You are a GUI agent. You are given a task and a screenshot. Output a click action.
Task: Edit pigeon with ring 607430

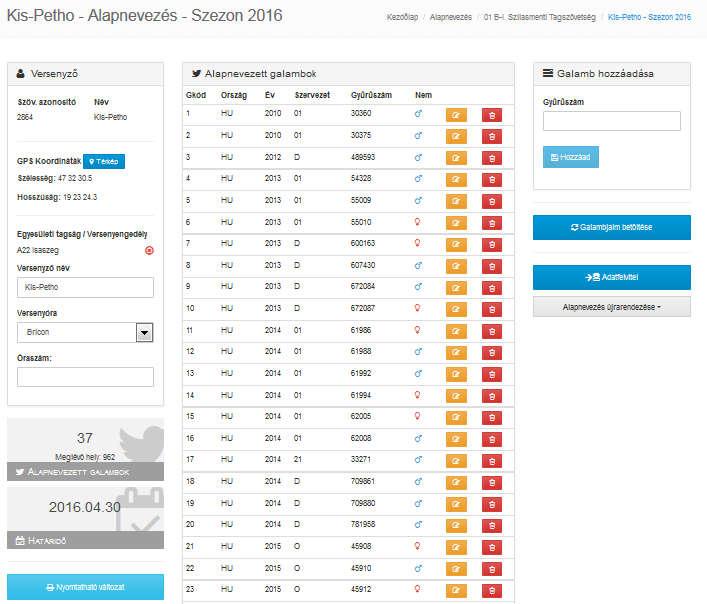(456, 266)
